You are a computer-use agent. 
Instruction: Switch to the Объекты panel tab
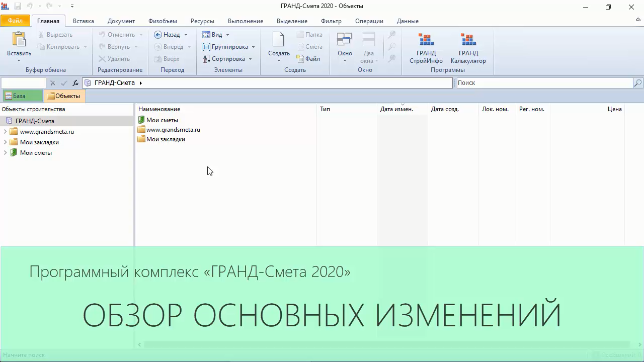click(64, 96)
